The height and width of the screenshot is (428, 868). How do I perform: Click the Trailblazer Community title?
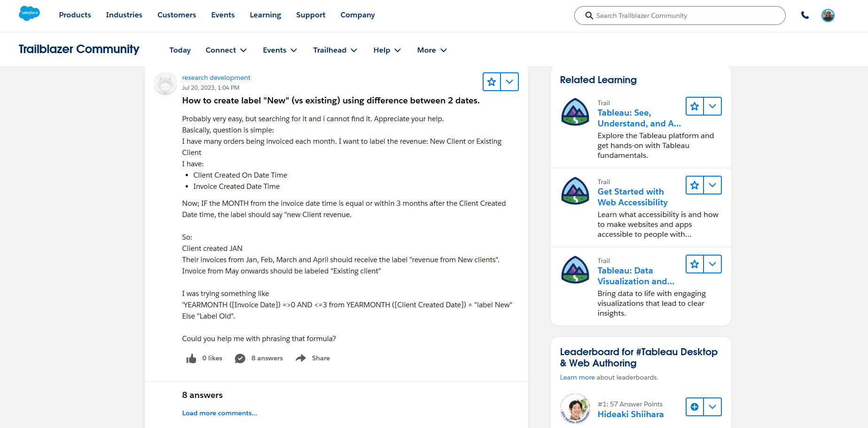point(79,49)
